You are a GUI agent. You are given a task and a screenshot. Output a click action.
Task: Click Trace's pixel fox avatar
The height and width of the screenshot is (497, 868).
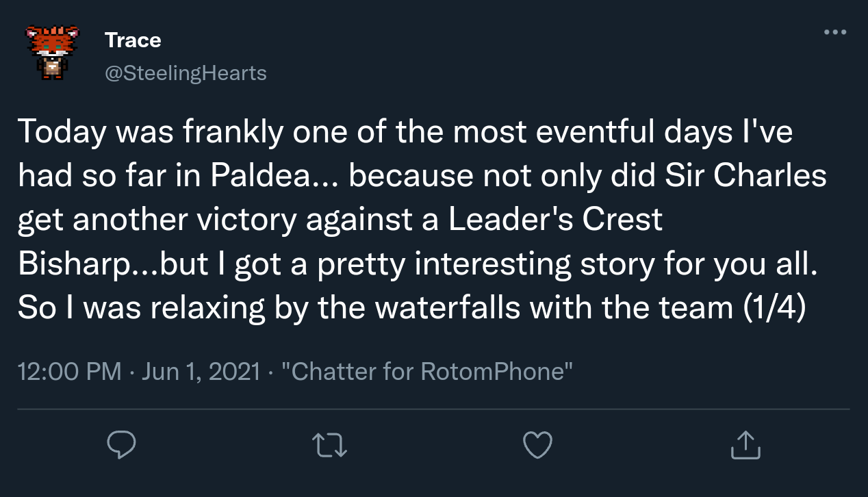point(51,53)
